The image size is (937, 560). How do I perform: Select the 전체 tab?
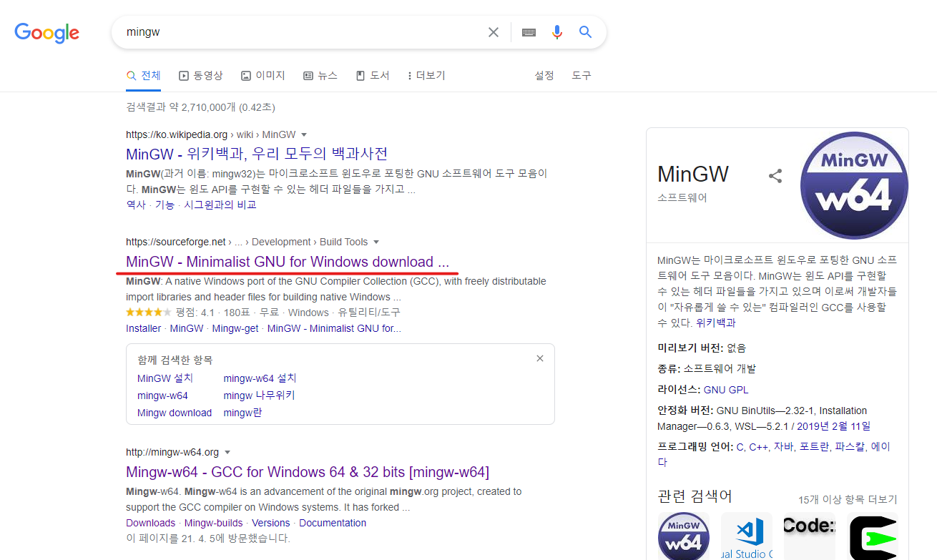(x=144, y=75)
